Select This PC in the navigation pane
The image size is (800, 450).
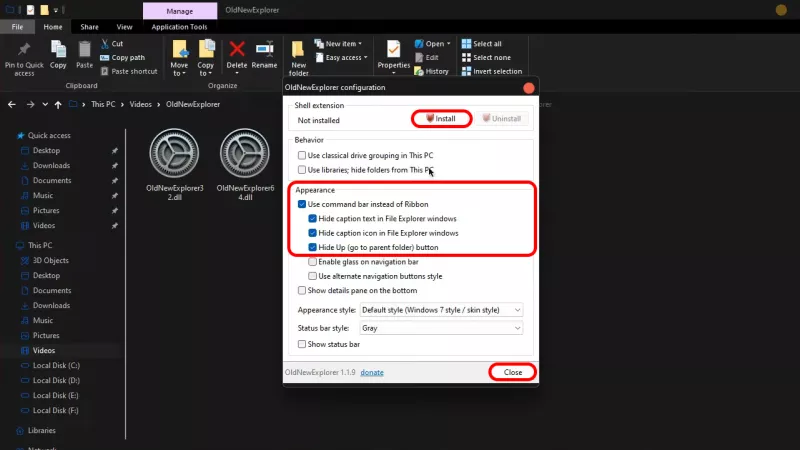click(x=40, y=245)
